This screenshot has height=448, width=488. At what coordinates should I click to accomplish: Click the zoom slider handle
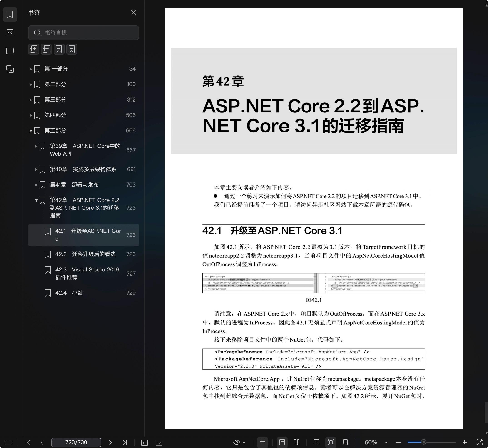[423, 442]
